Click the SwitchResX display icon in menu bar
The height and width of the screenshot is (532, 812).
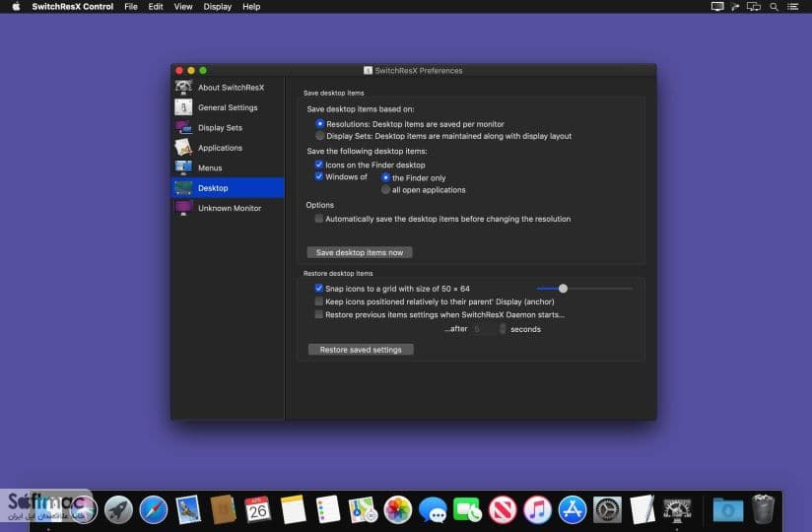(x=717, y=7)
